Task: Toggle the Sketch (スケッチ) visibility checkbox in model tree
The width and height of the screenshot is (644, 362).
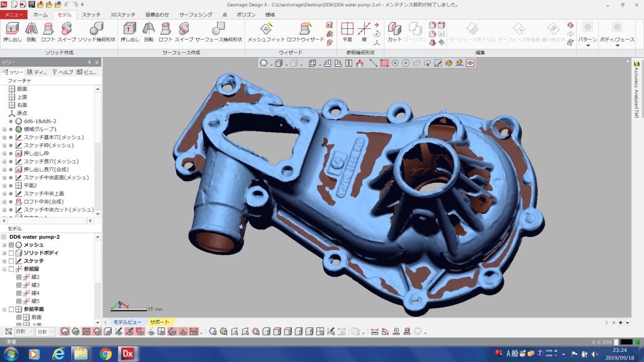Action: (11, 261)
